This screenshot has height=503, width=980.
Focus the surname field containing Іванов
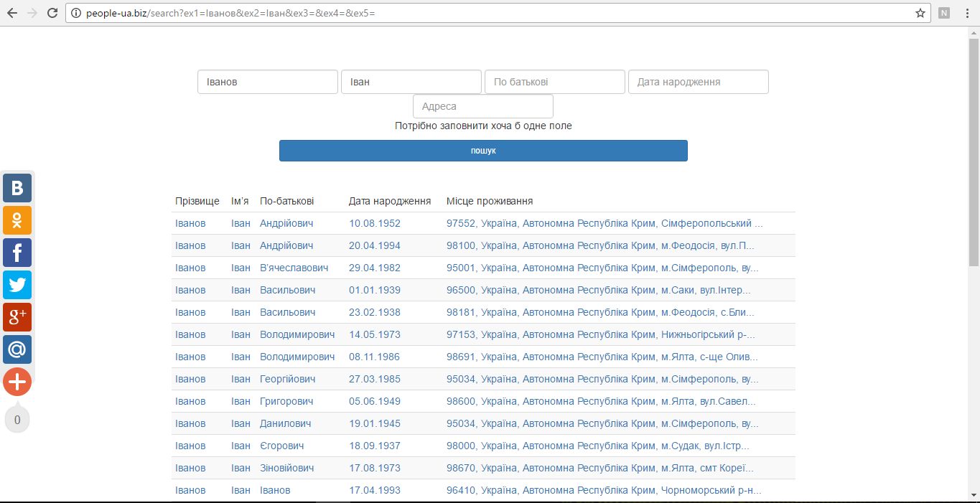[267, 82]
